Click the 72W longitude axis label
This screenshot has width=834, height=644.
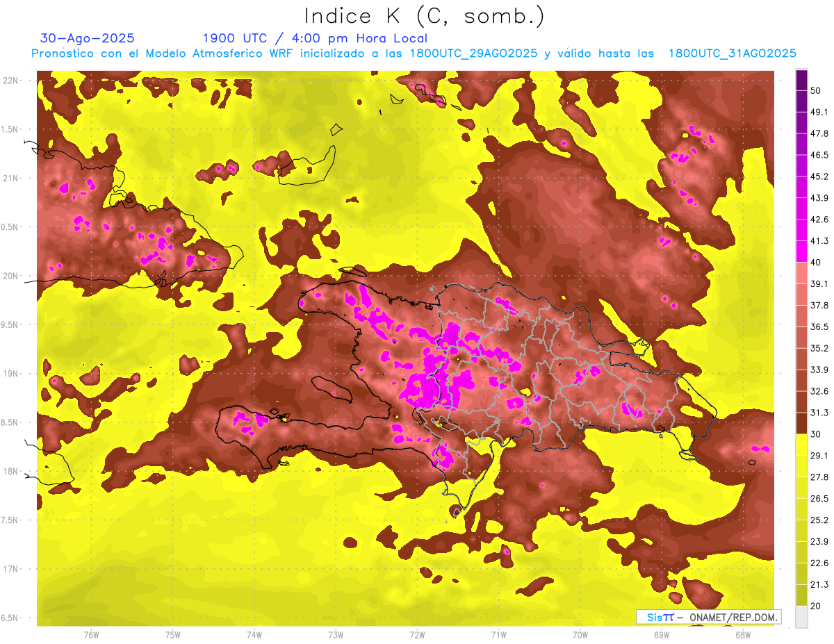tap(417, 635)
